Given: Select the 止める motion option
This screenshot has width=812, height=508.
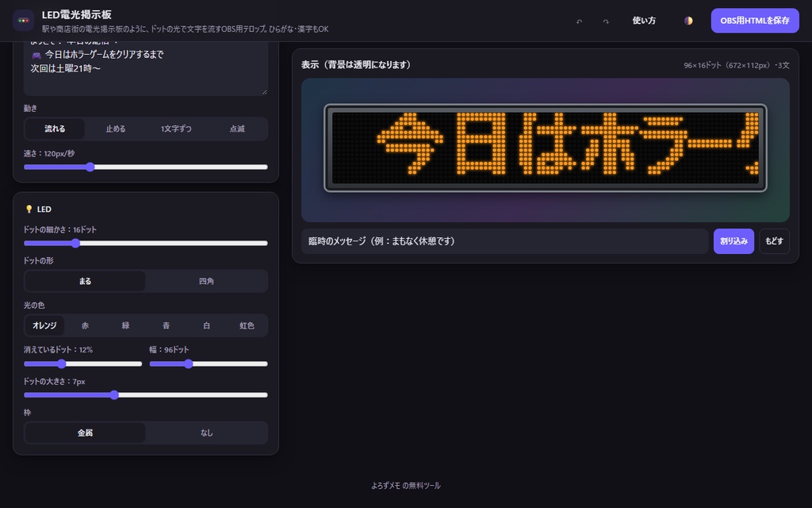Looking at the screenshot, I should (116, 129).
